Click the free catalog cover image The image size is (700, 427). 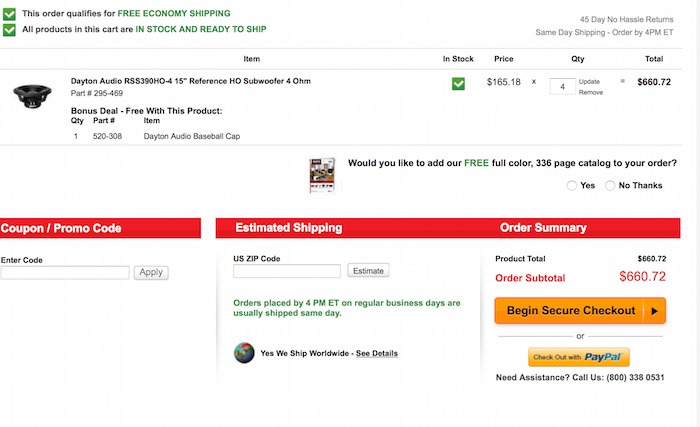point(322,176)
